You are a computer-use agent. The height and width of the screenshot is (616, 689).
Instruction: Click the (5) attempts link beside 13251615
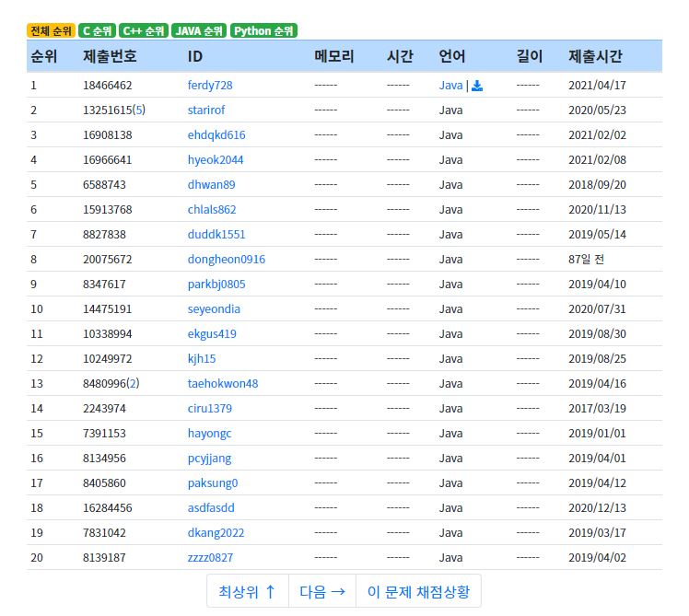139,110
